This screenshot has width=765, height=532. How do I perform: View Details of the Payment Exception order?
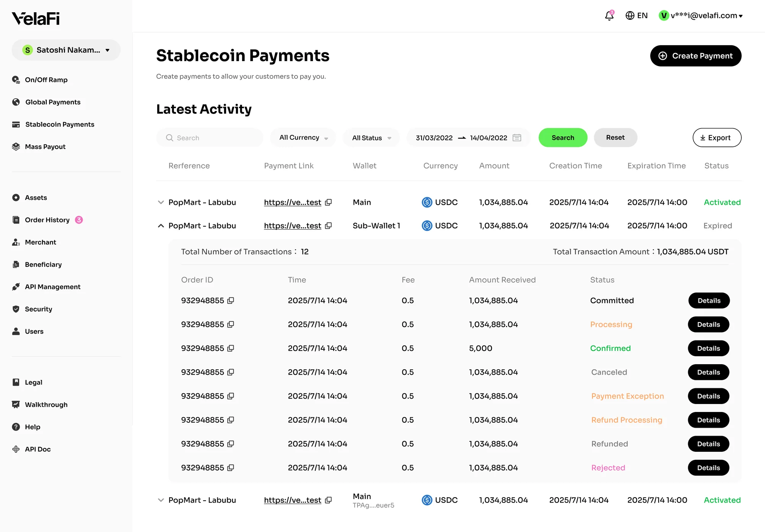pos(708,396)
